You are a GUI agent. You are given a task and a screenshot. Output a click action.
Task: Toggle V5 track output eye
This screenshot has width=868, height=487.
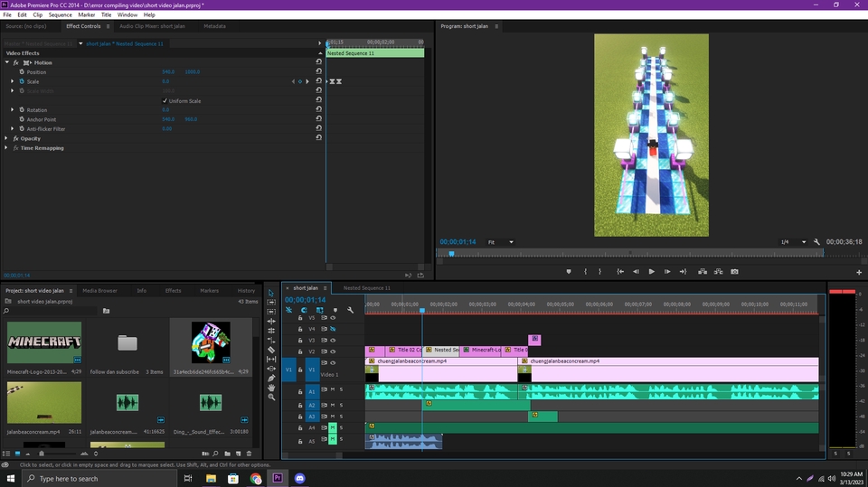333,318
